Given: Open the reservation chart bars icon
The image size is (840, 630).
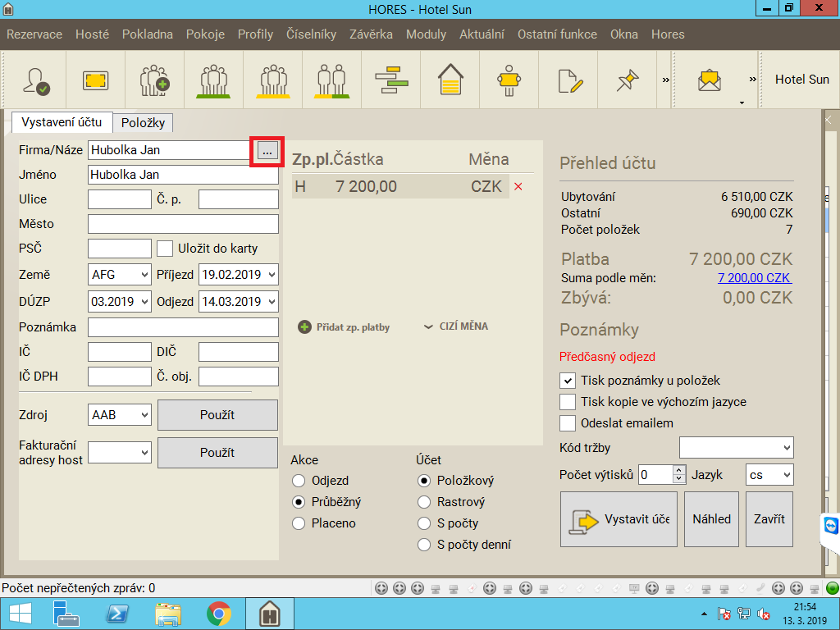Looking at the screenshot, I should click(x=391, y=80).
